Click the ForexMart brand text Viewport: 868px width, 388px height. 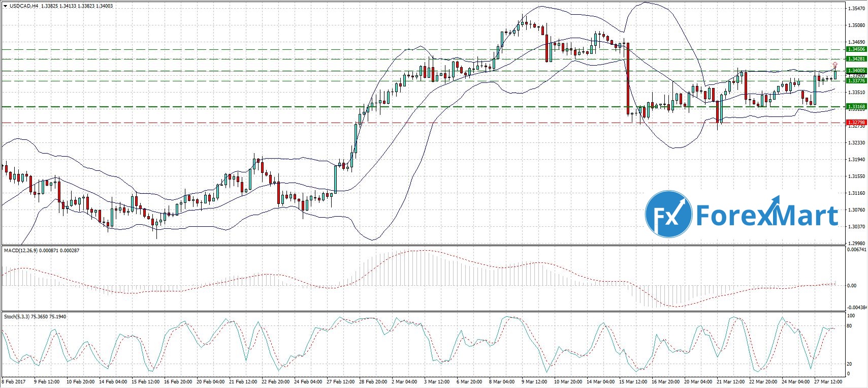coord(766,215)
